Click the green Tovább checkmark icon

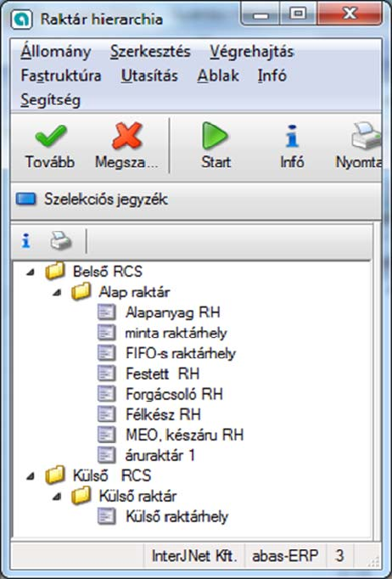pyautogui.click(x=51, y=136)
